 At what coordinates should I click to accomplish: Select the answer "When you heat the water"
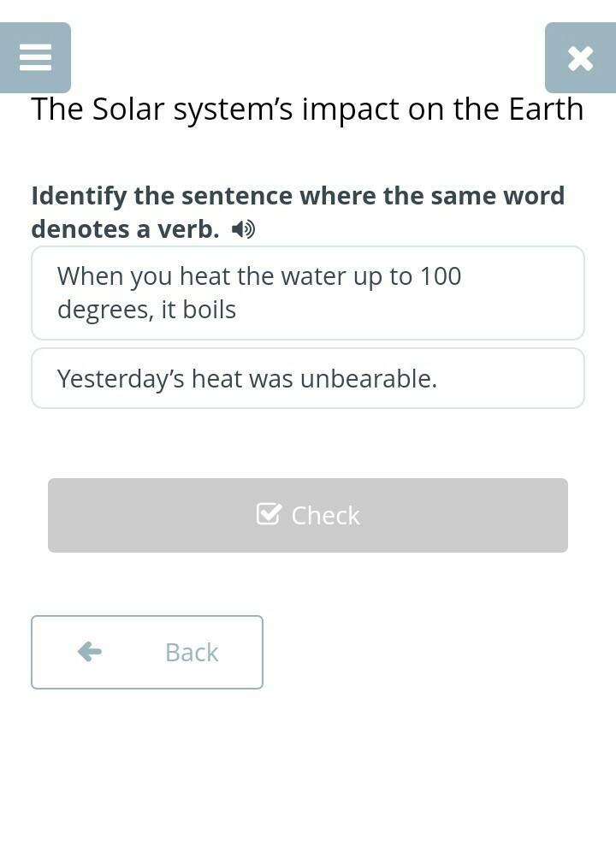307,293
